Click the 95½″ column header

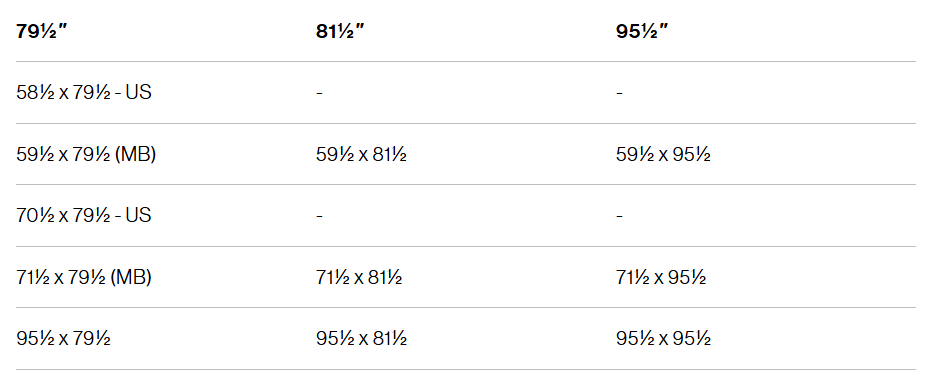click(x=642, y=31)
